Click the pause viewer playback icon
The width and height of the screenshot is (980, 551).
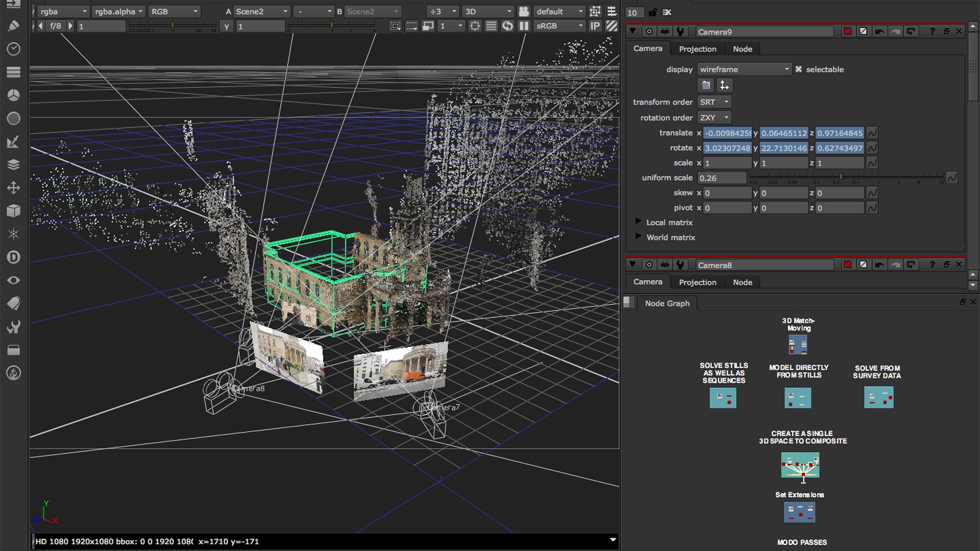(524, 26)
